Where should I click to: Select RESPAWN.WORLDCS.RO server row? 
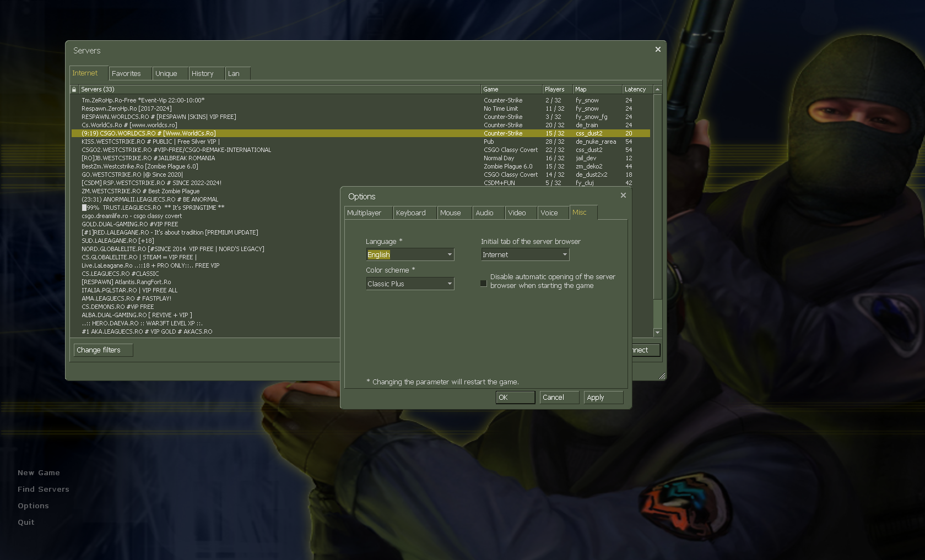[x=361, y=117]
